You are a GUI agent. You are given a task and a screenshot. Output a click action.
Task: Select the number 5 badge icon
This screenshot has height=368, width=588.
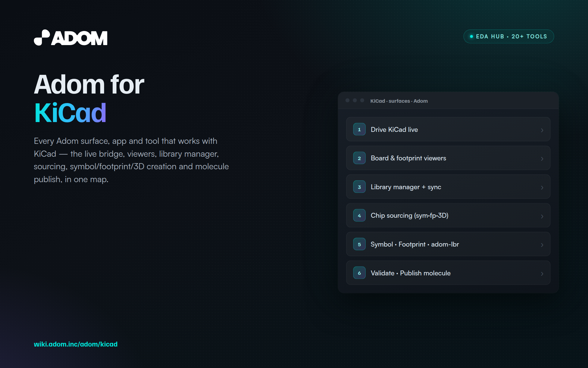pos(359,244)
